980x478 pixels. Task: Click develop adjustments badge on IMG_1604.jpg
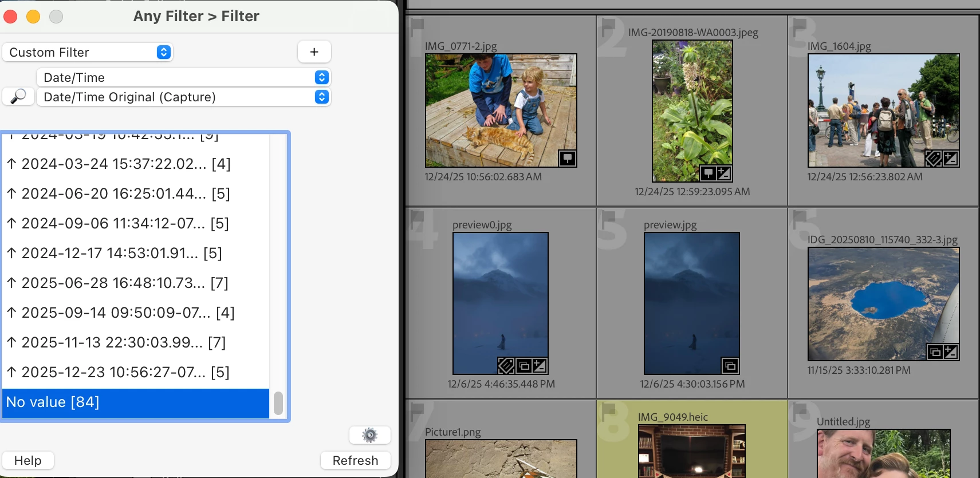pyautogui.click(x=950, y=158)
